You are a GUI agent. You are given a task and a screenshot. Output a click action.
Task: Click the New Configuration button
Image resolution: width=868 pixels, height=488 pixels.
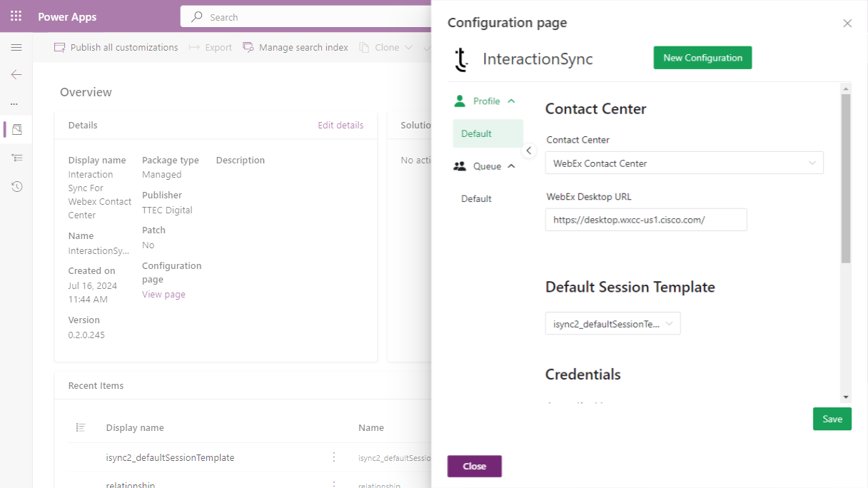(702, 58)
